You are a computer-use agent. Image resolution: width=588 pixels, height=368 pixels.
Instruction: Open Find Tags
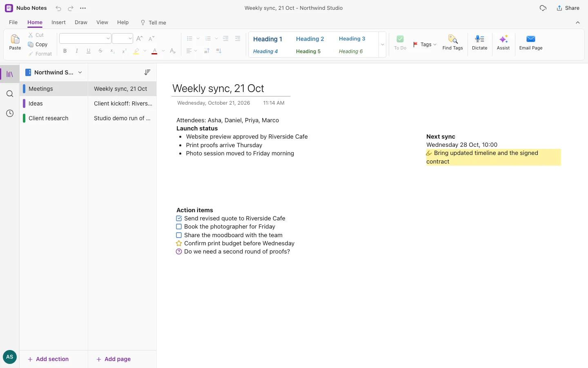pyautogui.click(x=452, y=42)
